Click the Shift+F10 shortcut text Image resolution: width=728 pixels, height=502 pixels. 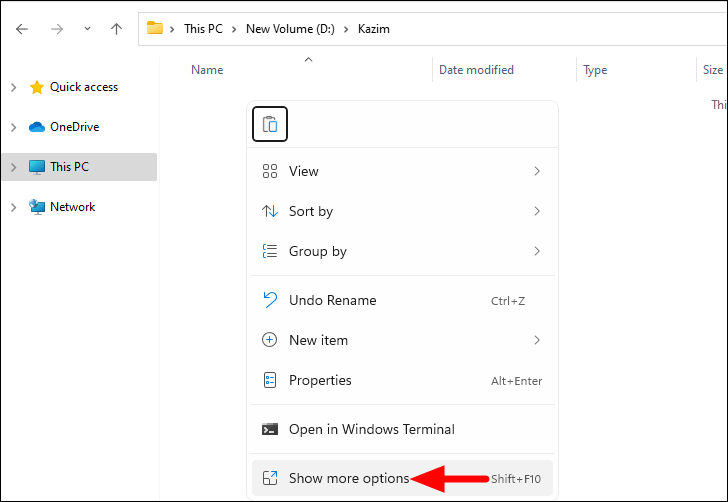click(516, 479)
